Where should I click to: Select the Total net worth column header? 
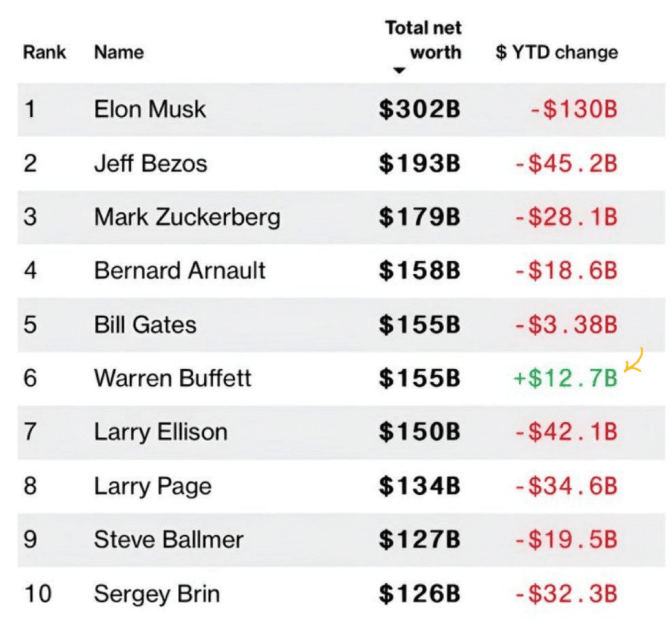coord(423,40)
